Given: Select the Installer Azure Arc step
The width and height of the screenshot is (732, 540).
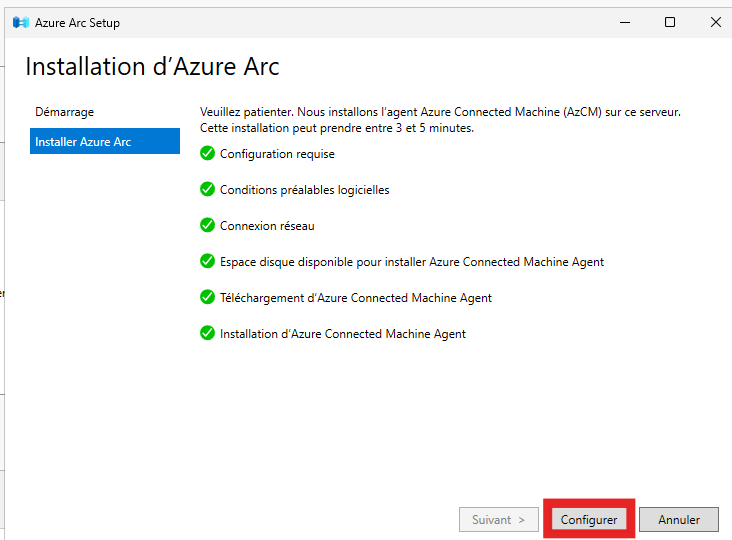Looking at the screenshot, I should point(105,141).
